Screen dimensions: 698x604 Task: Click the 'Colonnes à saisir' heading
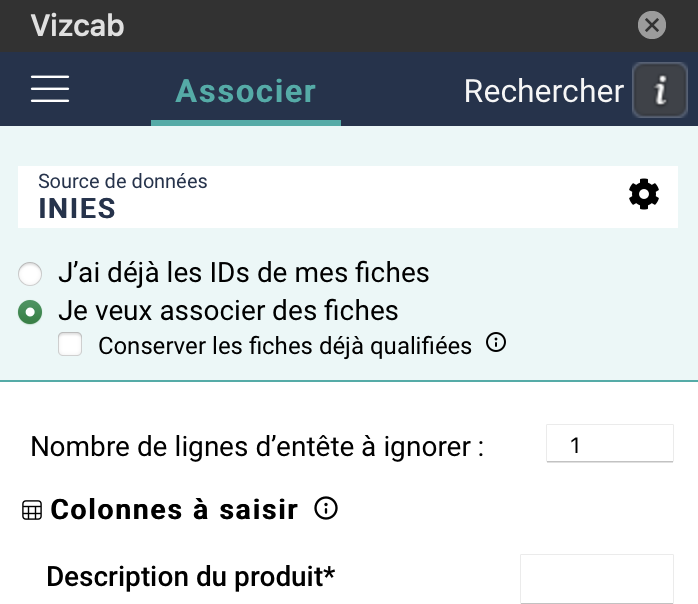(x=174, y=510)
